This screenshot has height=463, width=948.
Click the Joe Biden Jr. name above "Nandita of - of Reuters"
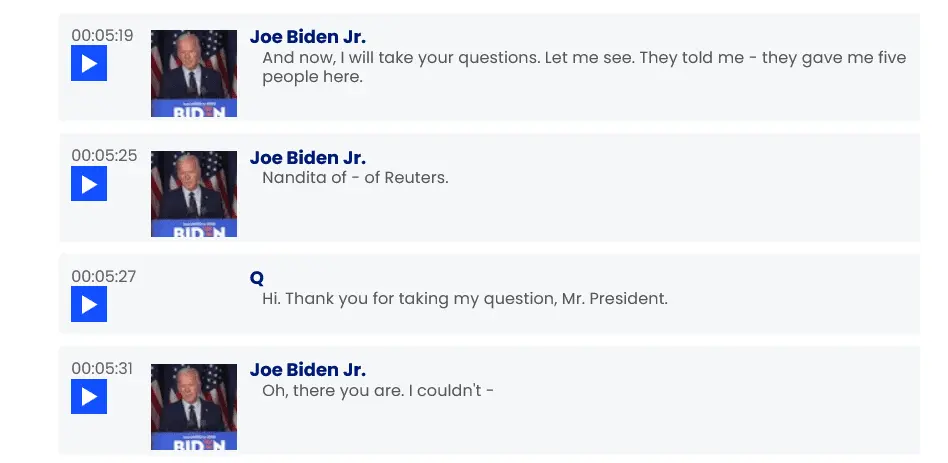click(x=308, y=157)
